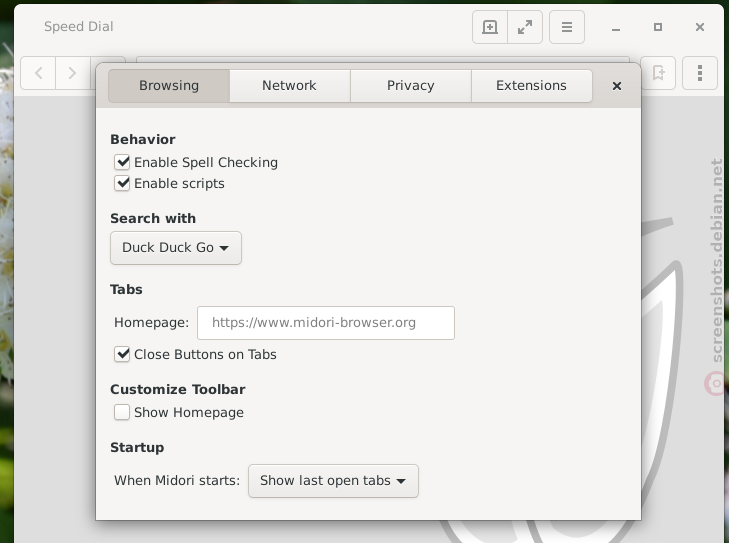Close the Midori browser window
Image resolution: width=729 pixels, height=543 pixels.
[x=700, y=27]
